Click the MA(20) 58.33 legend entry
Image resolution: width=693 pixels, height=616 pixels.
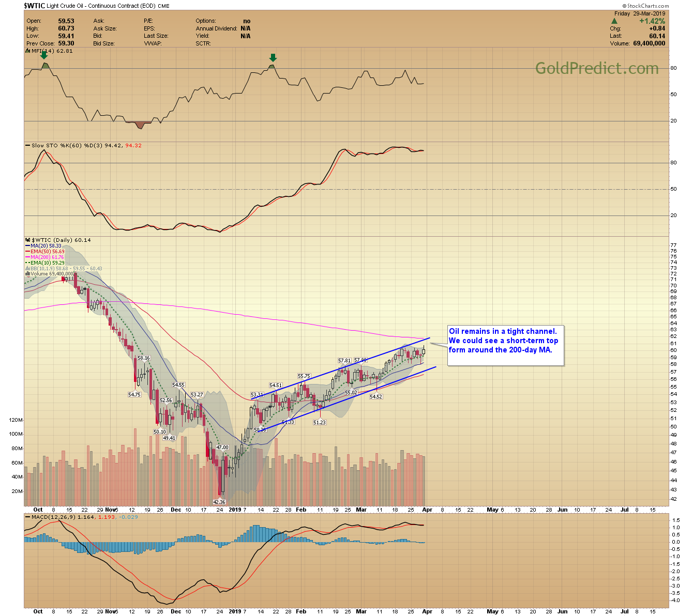pyautogui.click(x=43, y=246)
